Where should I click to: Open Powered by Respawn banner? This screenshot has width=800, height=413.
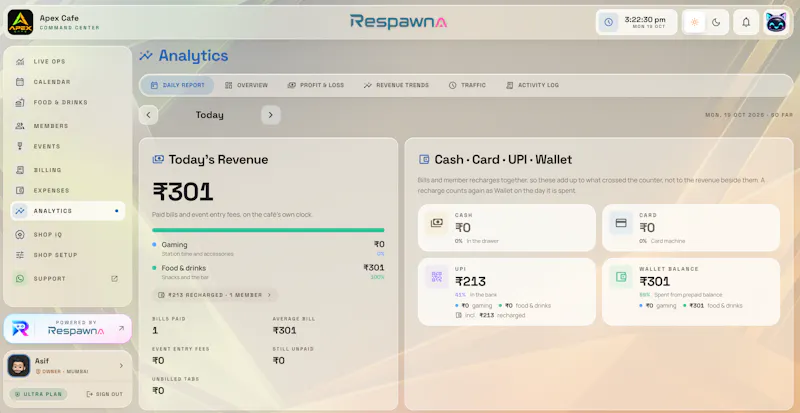67,329
